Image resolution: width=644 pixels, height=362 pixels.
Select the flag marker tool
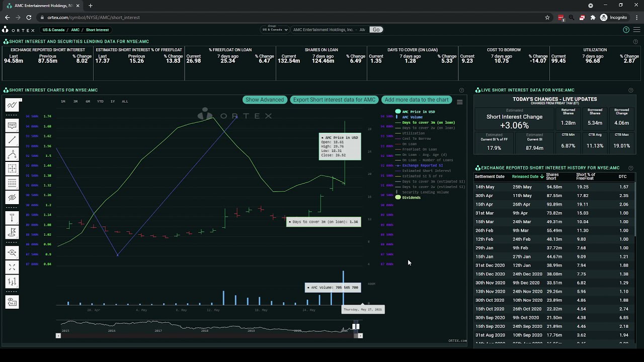click(12, 232)
